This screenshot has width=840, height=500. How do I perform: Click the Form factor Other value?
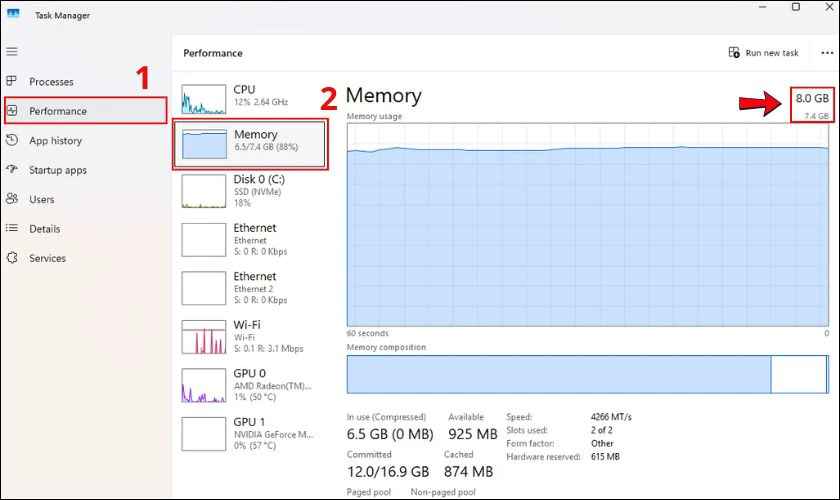602,443
